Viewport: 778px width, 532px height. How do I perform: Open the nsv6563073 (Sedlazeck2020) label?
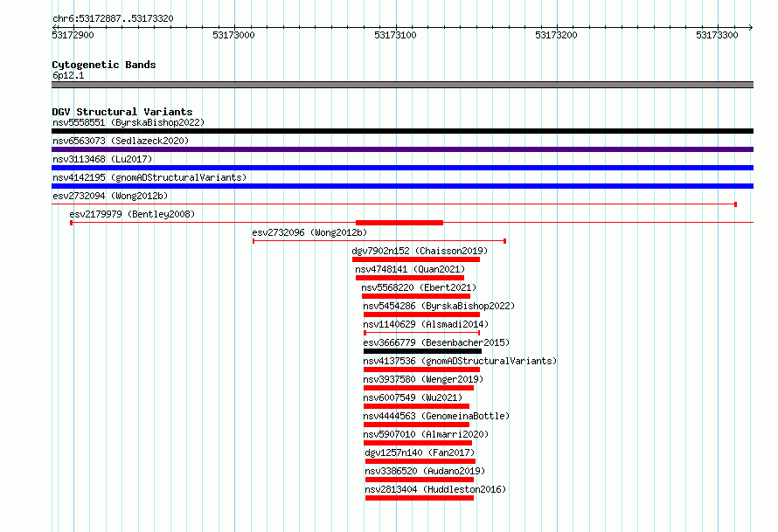121,141
